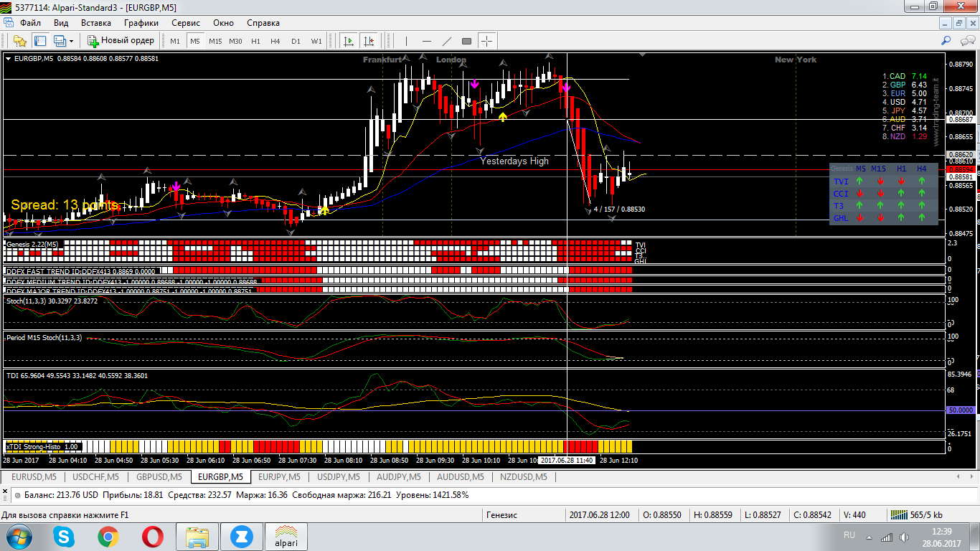Viewport: 980px width, 551px height.
Task: Switch to AUDUSD,M5 chart tab
Action: click(x=461, y=476)
